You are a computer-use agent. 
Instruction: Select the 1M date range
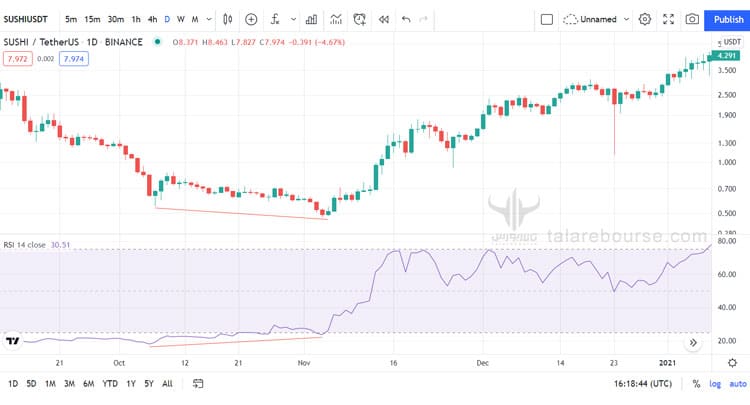(50, 383)
